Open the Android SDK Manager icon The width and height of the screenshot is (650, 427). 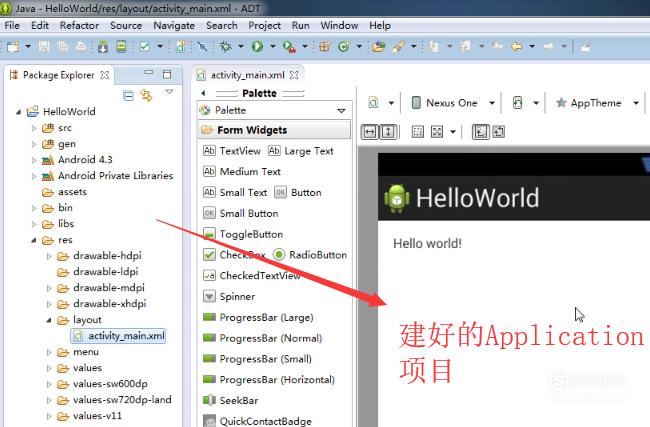coord(103,46)
